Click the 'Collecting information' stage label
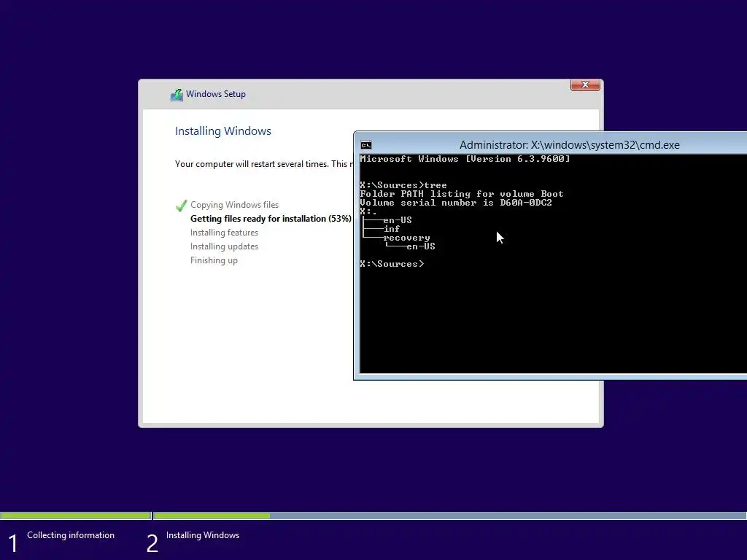747x560 pixels. click(71, 535)
